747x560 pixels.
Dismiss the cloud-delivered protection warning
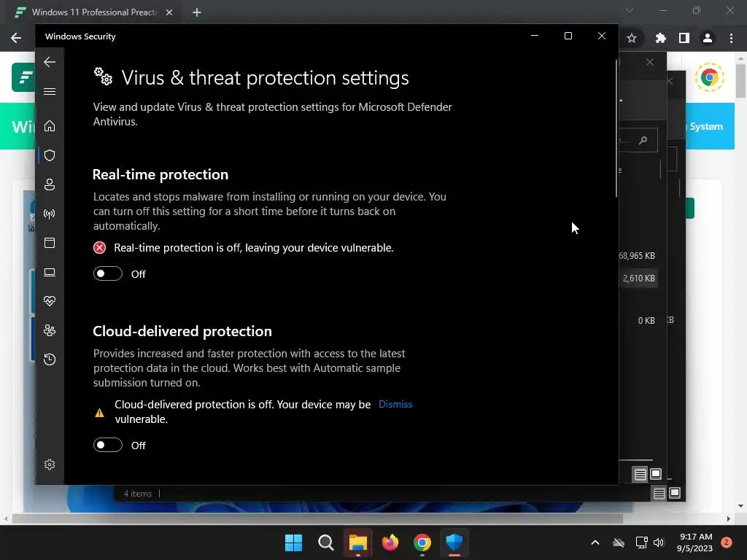(x=395, y=404)
